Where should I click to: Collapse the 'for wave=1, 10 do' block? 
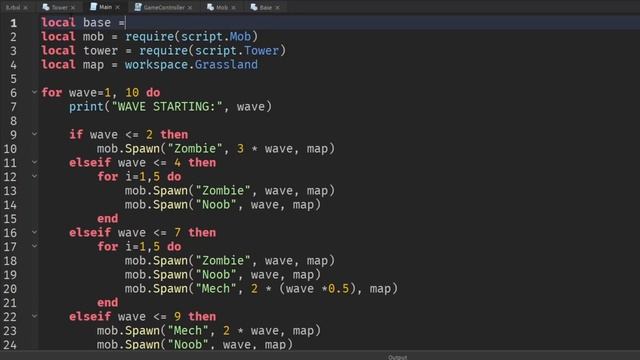pyautogui.click(x=34, y=92)
